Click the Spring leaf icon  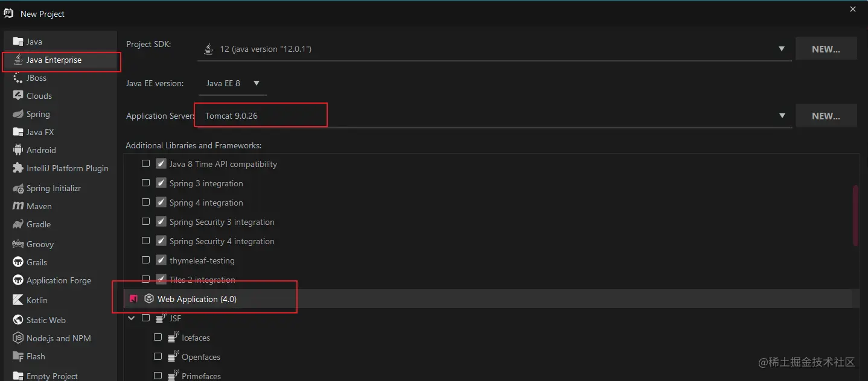tap(18, 114)
